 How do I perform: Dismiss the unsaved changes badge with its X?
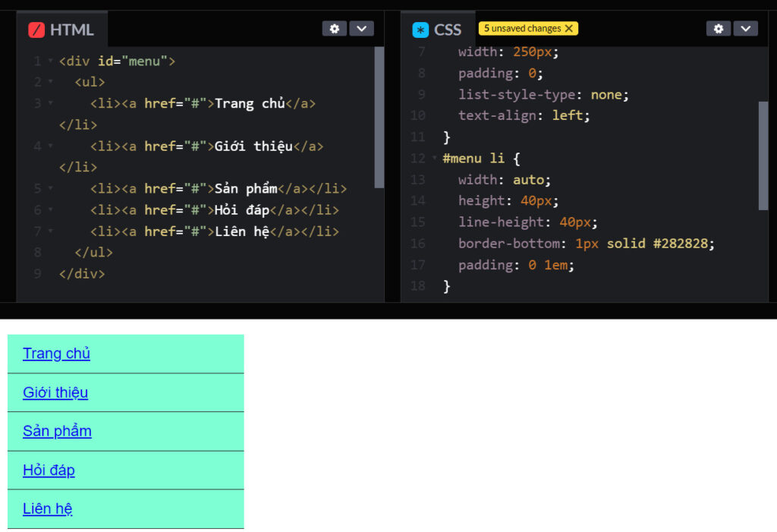(569, 27)
